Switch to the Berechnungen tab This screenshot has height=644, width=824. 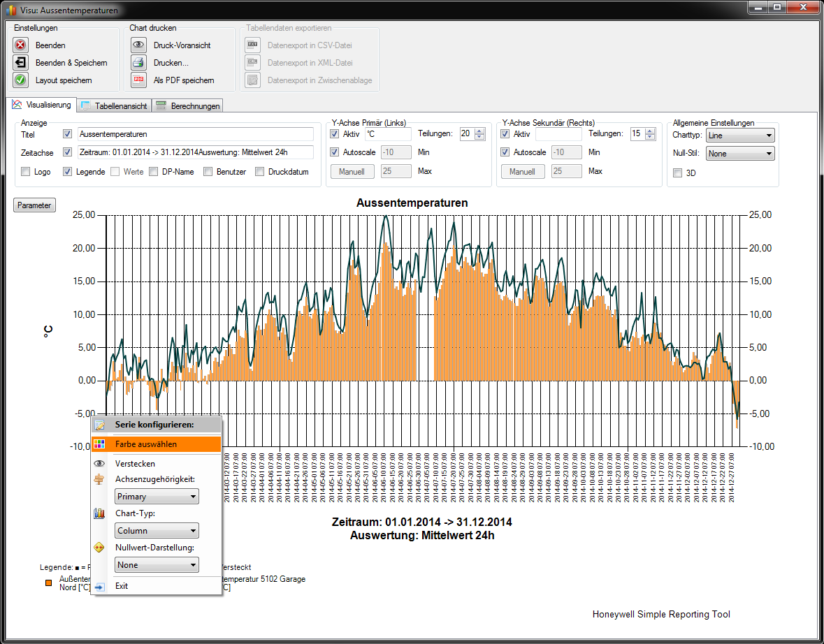coord(187,105)
